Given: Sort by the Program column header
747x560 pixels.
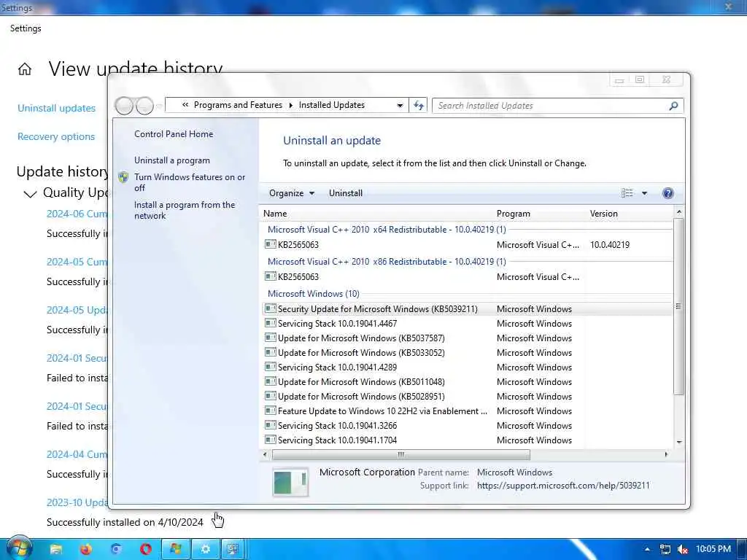Looking at the screenshot, I should point(513,214).
